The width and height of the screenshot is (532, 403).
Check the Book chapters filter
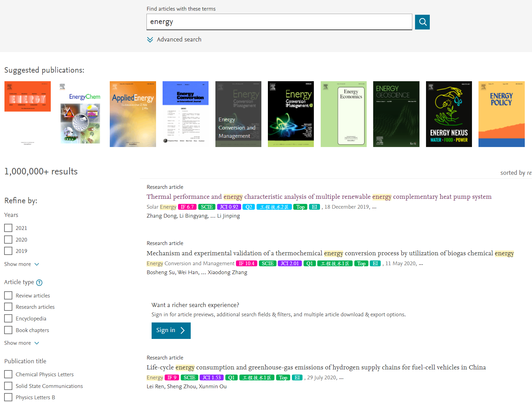(x=8, y=330)
